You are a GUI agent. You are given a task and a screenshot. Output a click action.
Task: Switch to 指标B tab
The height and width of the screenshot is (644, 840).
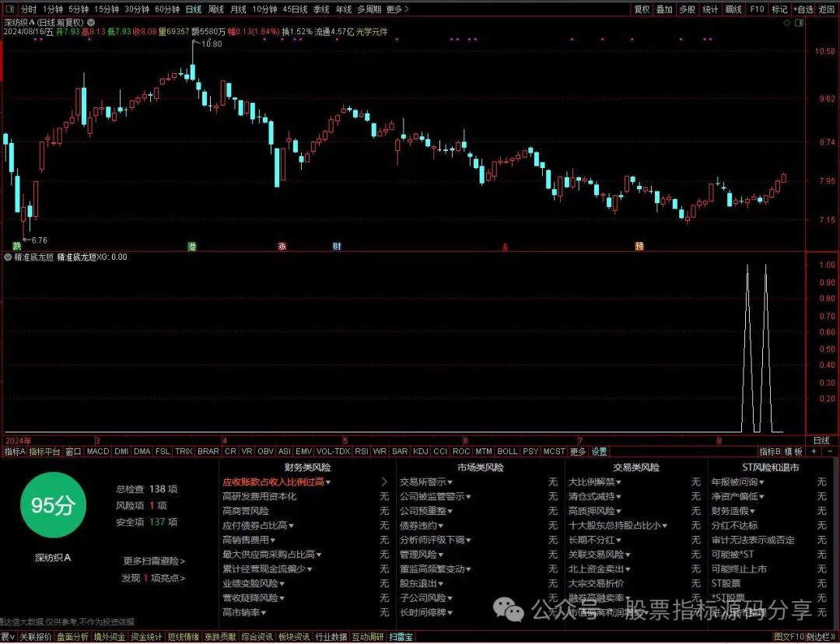coord(770,452)
